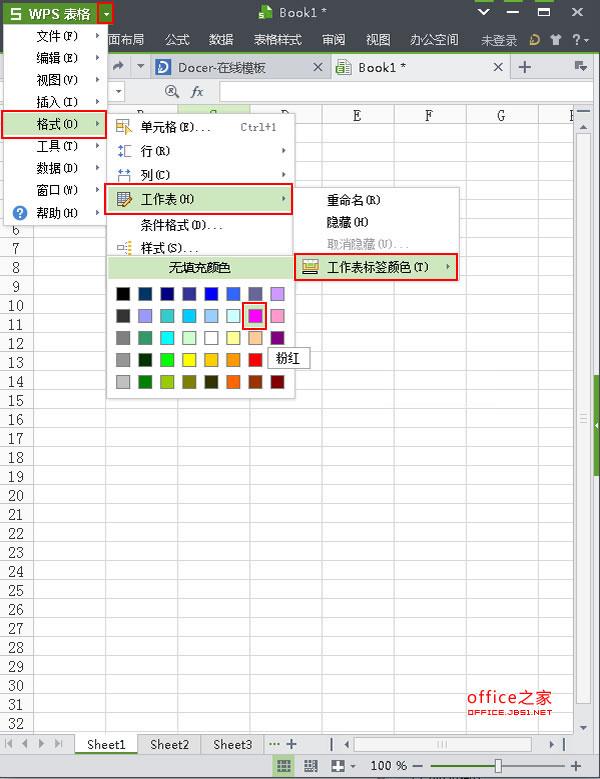600x779 pixels.
Task: Pick the yellow color swatch
Action: click(x=189, y=360)
